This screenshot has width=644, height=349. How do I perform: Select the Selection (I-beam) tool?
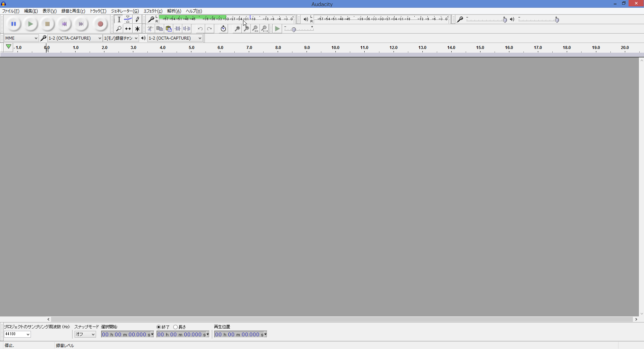point(119,19)
